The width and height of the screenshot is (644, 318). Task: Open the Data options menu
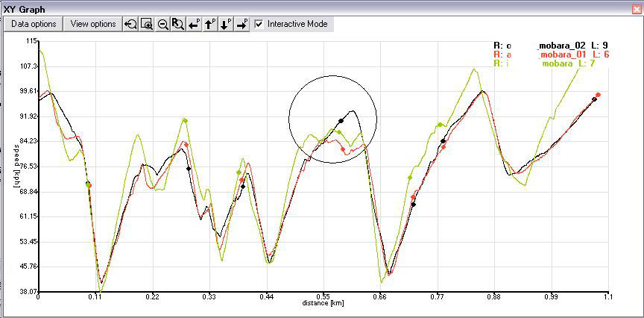pos(34,24)
